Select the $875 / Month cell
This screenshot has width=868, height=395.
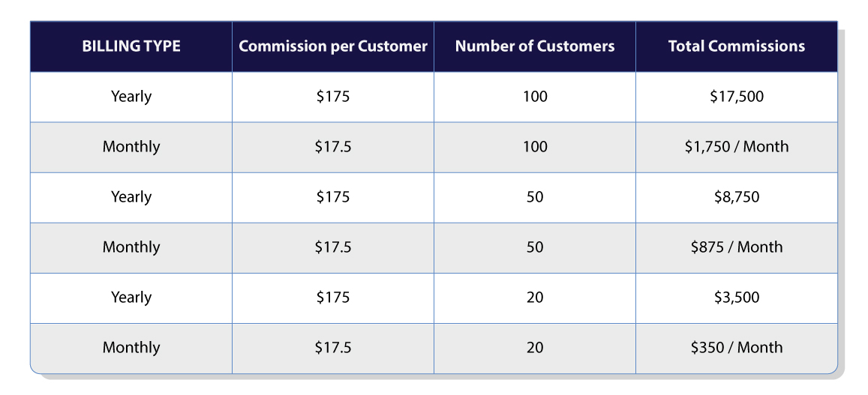737,247
